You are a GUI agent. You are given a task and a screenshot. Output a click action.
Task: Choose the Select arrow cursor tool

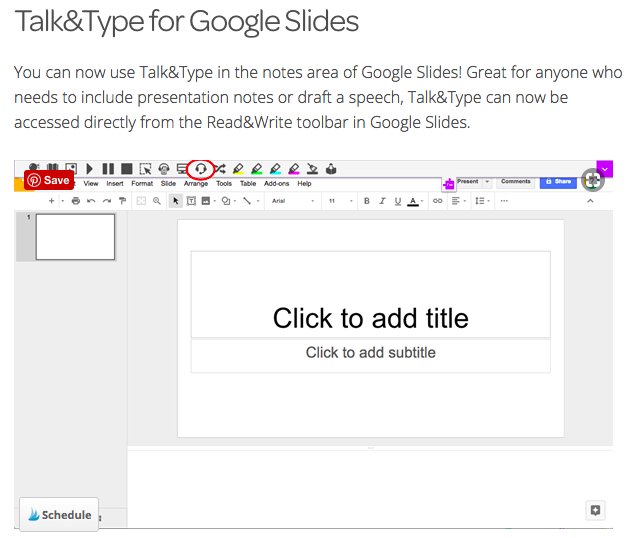pyautogui.click(x=175, y=201)
